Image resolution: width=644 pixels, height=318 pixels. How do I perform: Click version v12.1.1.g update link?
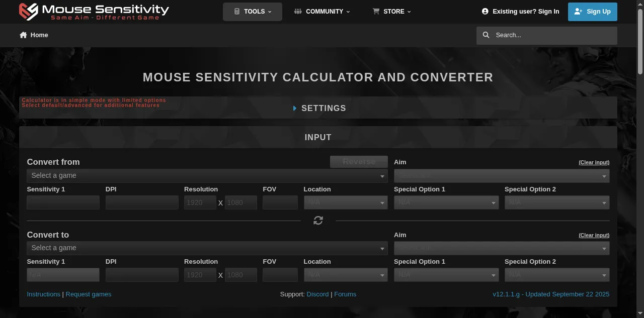coord(551,294)
